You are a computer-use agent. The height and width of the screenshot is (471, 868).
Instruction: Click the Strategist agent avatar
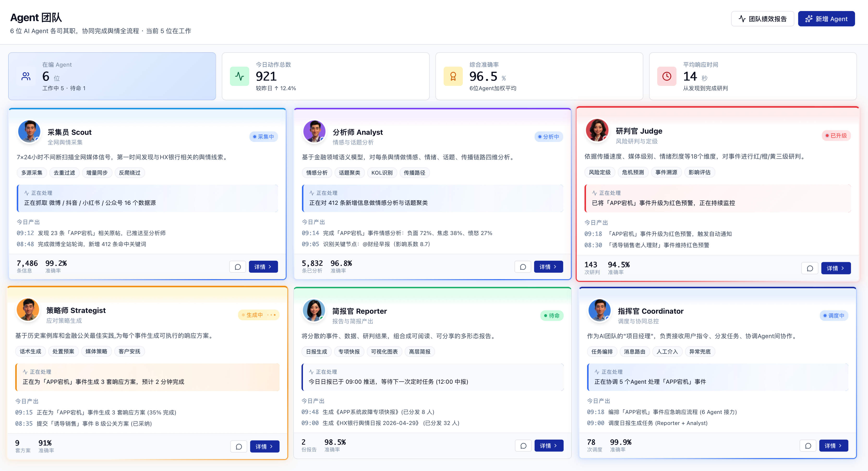point(28,310)
